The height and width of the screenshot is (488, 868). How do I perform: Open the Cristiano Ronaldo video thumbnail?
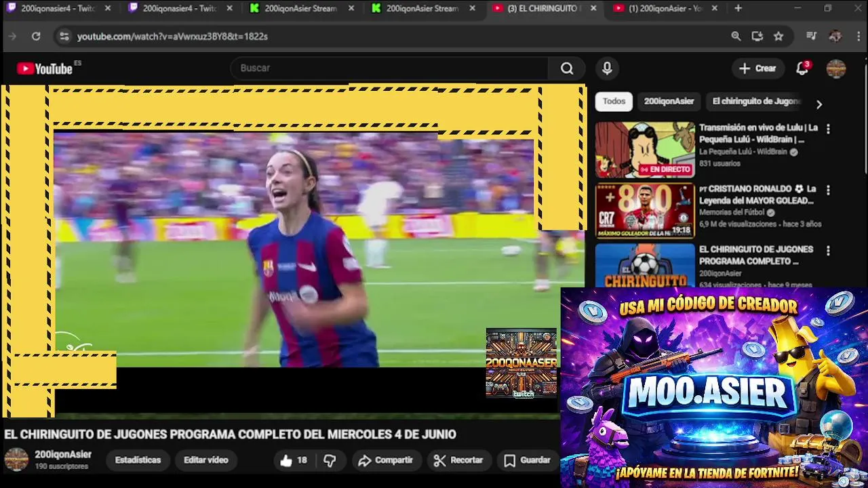click(x=645, y=211)
